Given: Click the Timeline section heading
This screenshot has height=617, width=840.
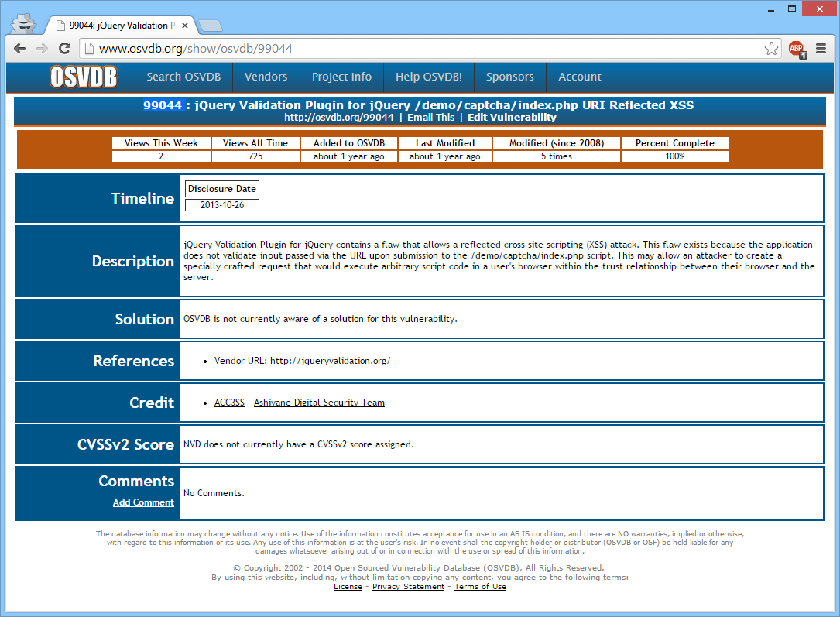Looking at the screenshot, I should 142,198.
